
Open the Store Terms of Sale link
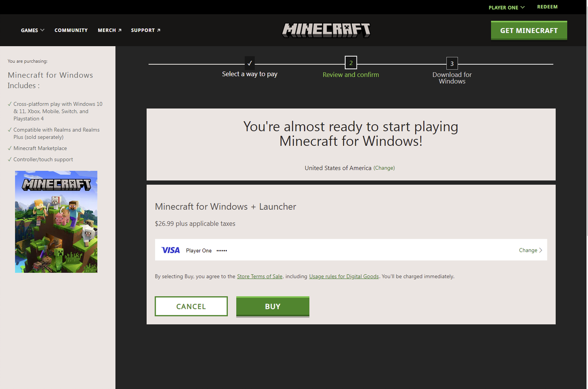point(259,276)
